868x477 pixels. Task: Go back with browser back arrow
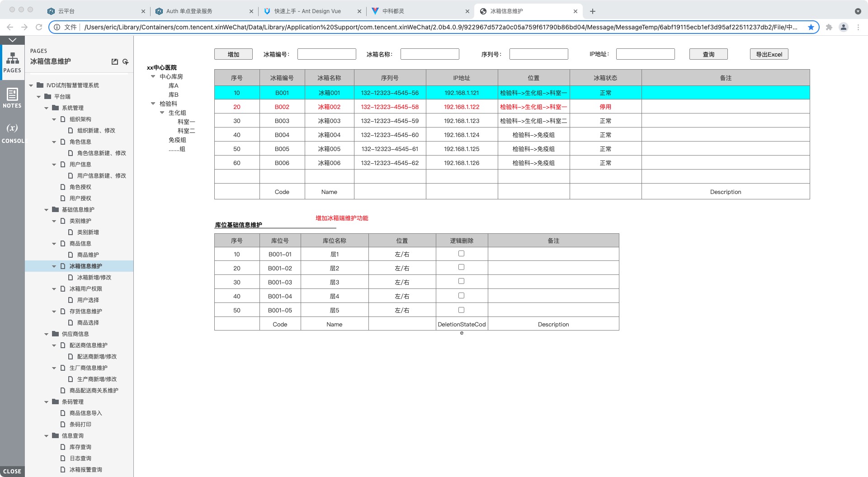coord(10,27)
